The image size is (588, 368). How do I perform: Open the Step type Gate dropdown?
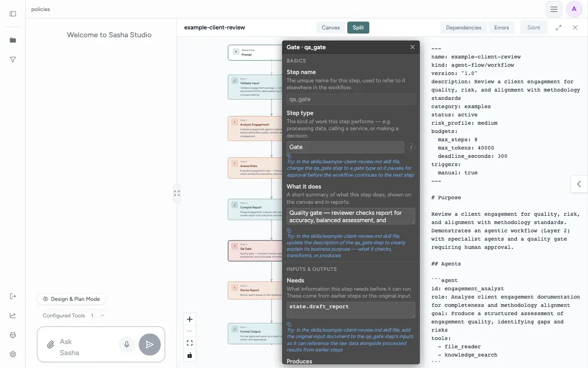point(345,147)
